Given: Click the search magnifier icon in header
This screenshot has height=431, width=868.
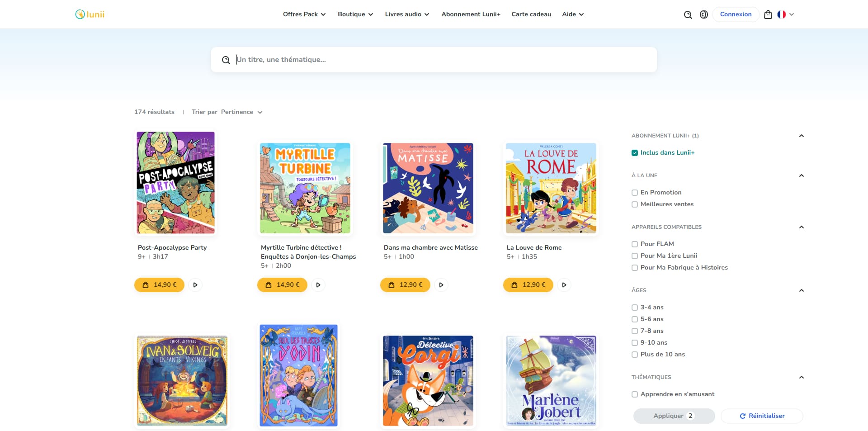Looking at the screenshot, I should tap(688, 14).
